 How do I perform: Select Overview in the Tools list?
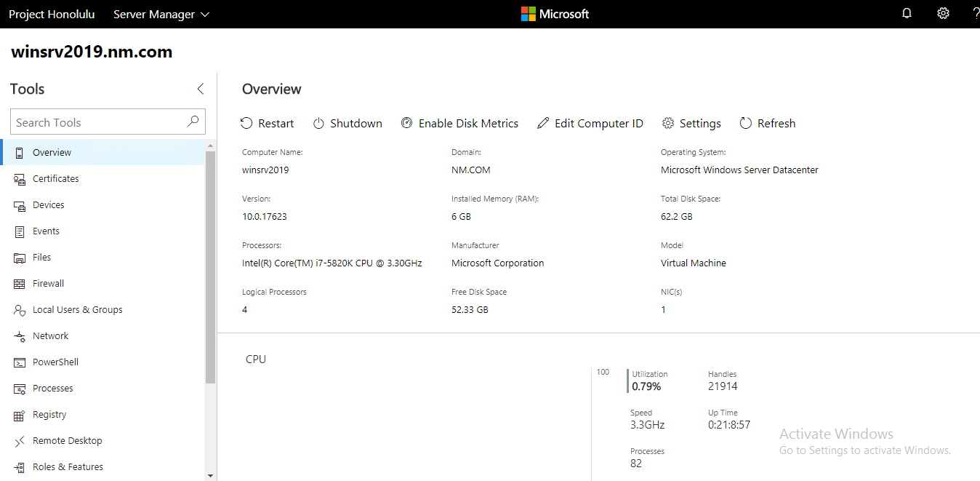pyautogui.click(x=51, y=152)
